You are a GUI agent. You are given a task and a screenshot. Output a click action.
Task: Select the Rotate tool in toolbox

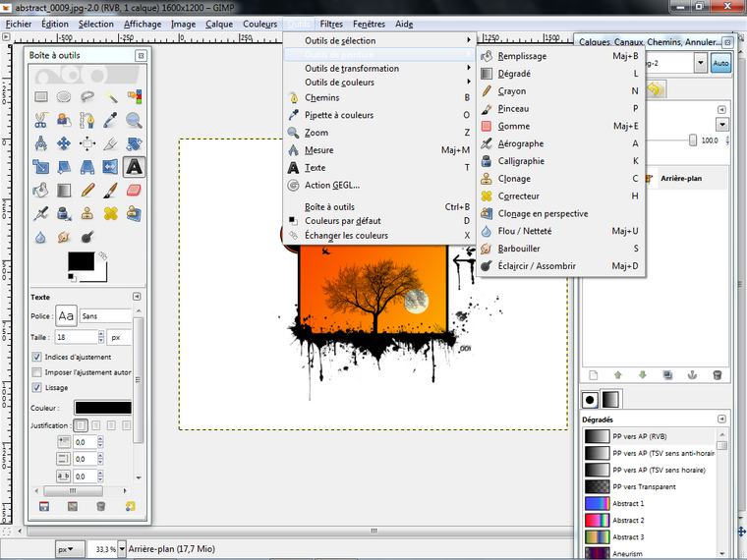(x=135, y=143)
